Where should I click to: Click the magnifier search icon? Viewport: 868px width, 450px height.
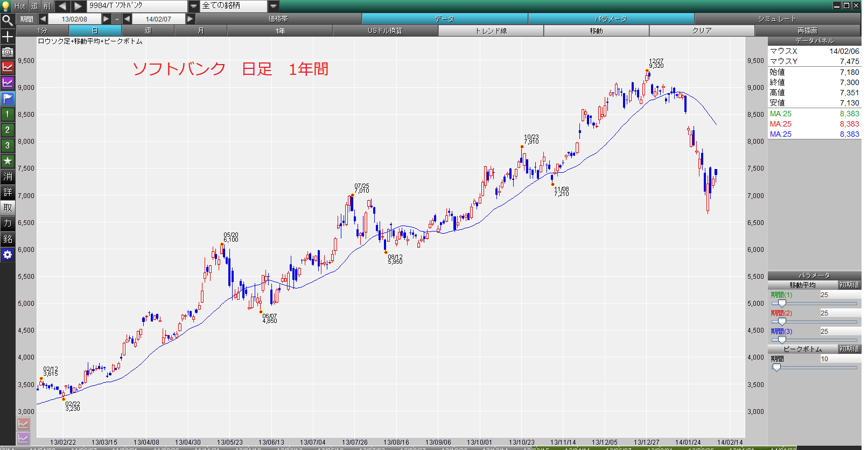(x=8, y=20)
